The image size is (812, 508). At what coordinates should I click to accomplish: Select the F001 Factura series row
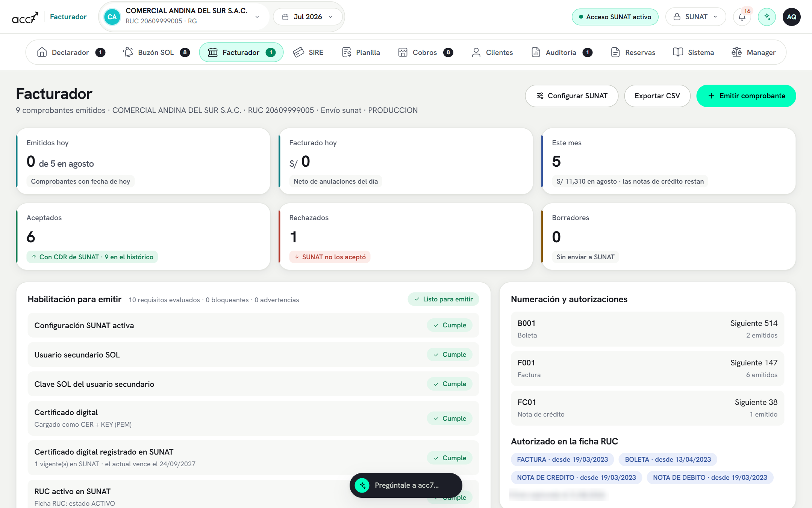[647, 368]
